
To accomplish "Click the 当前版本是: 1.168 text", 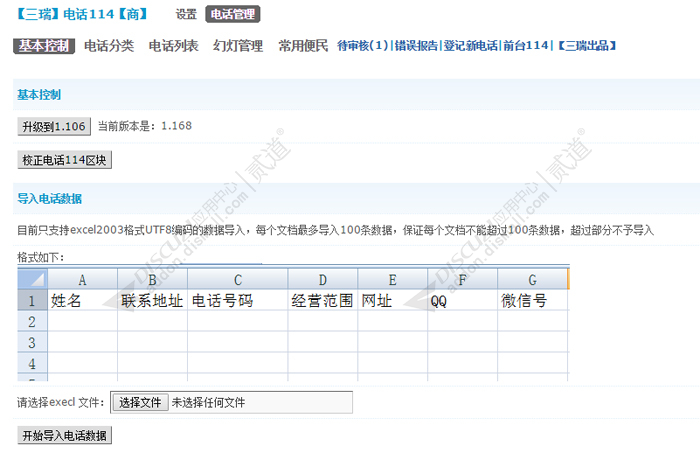I will [x=145, y=126].
